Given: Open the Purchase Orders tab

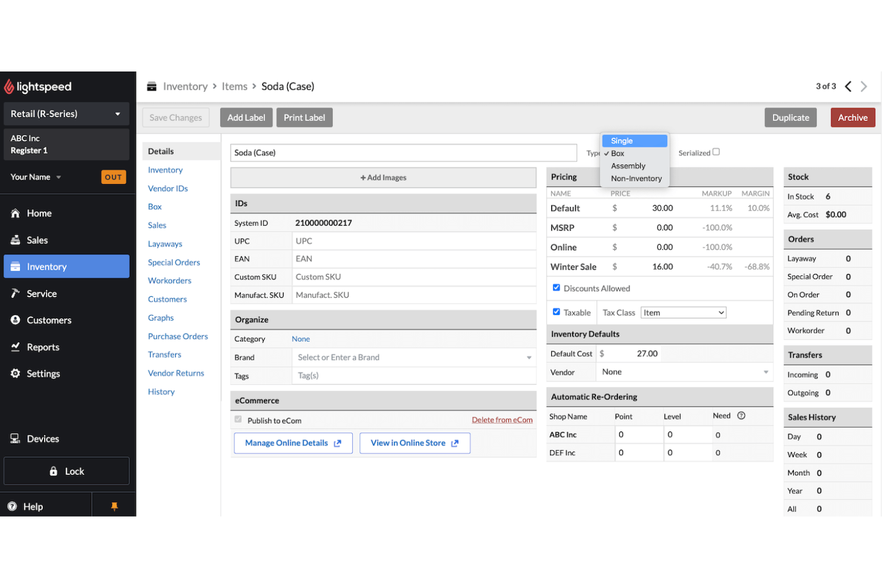Looking at the screenshot, I should point(178,337).
